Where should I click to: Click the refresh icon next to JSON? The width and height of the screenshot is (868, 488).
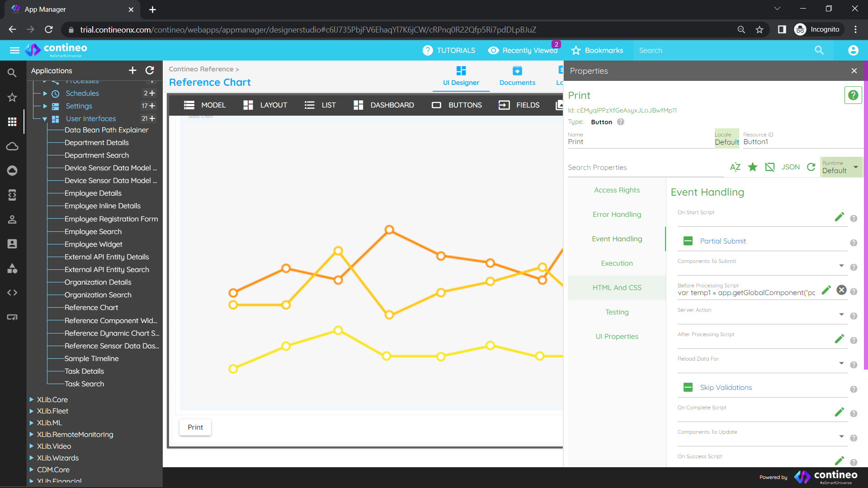coord(811,167)
